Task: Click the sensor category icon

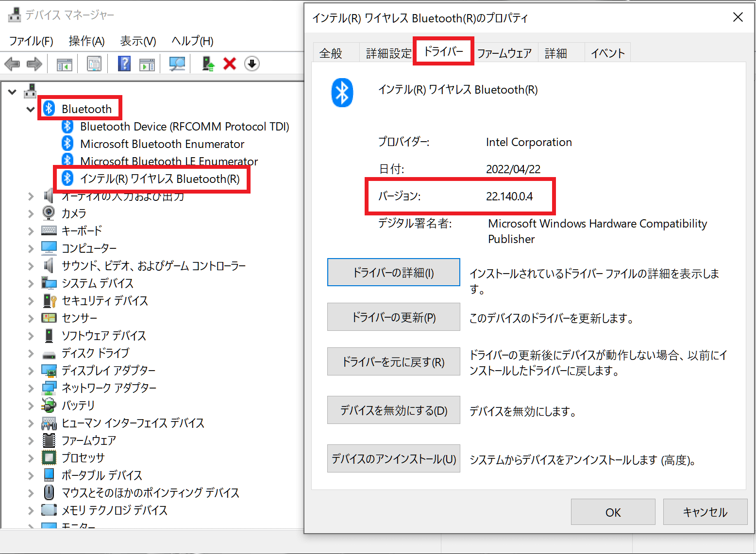Action: click(x=49, y=318)
